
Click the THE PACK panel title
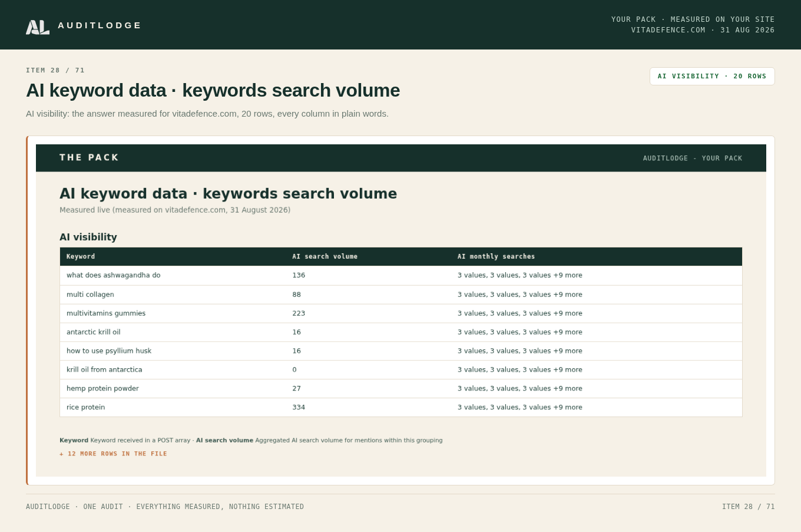(x=89, y=158)
